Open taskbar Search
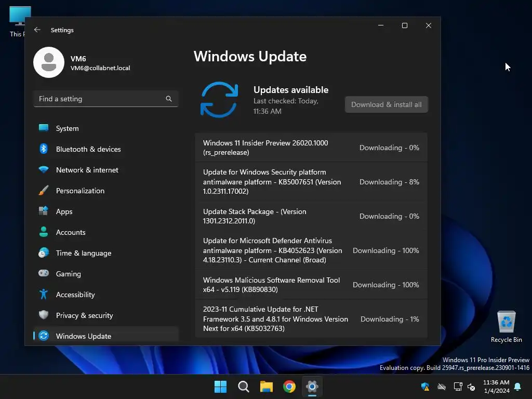The height and width of the screenshot is (399, 532). (243, 387)
